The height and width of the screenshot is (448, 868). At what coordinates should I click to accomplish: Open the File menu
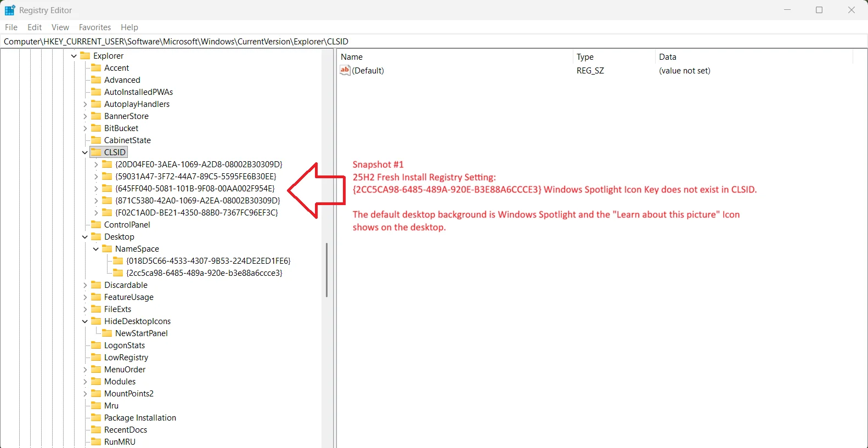(x=11, y=27)
